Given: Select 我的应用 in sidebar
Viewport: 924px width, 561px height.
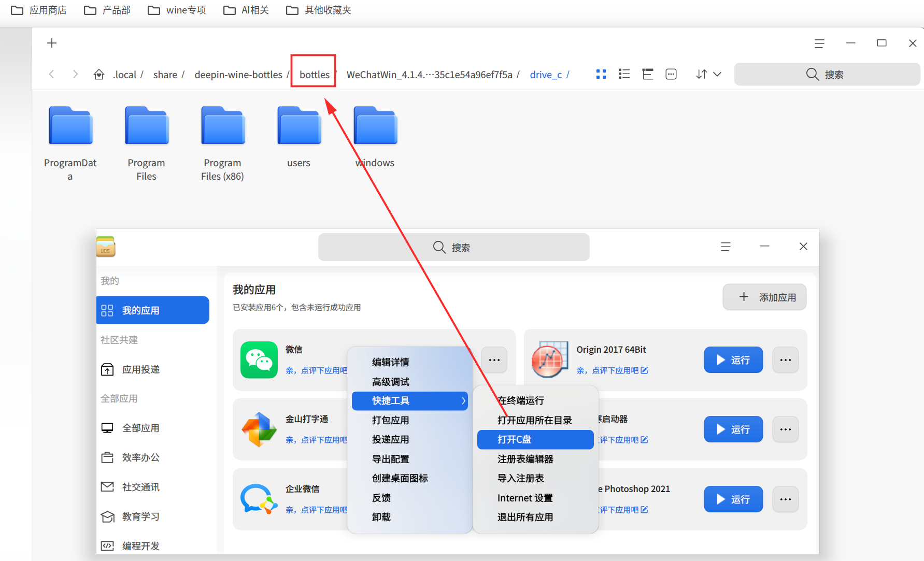Looking at the screenshot, I should coord(153,310).
